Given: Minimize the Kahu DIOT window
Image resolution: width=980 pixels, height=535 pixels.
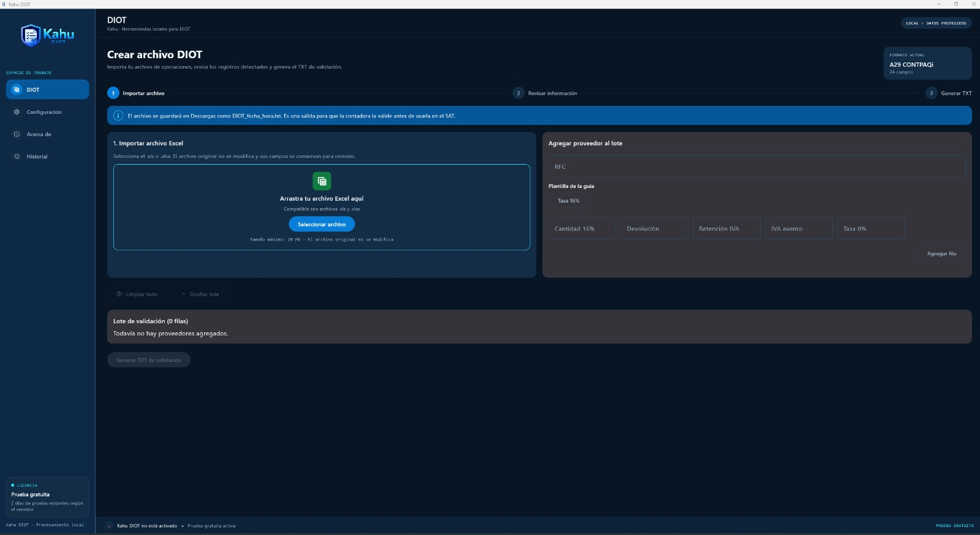Looking at the screenshot, I should [938, 4].
